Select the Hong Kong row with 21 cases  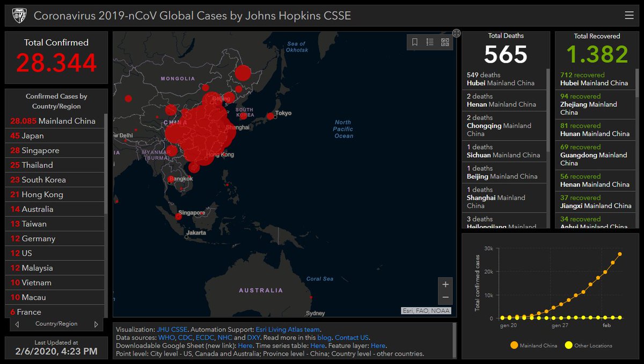click(x=55, y=194)
